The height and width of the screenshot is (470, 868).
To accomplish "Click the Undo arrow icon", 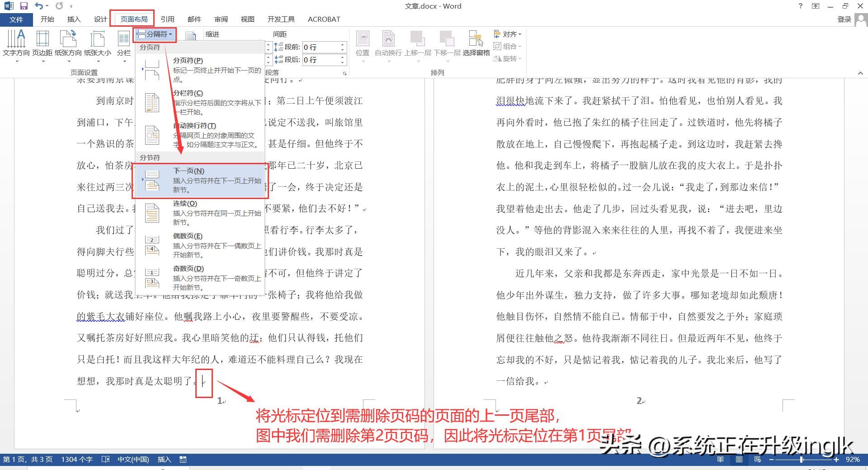I will [39, 6].
